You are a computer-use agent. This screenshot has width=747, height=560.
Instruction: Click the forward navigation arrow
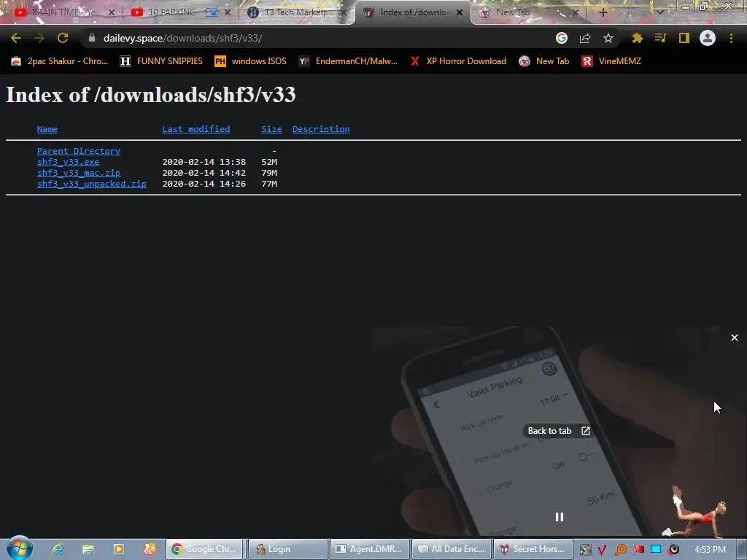(x=39, y=38)
